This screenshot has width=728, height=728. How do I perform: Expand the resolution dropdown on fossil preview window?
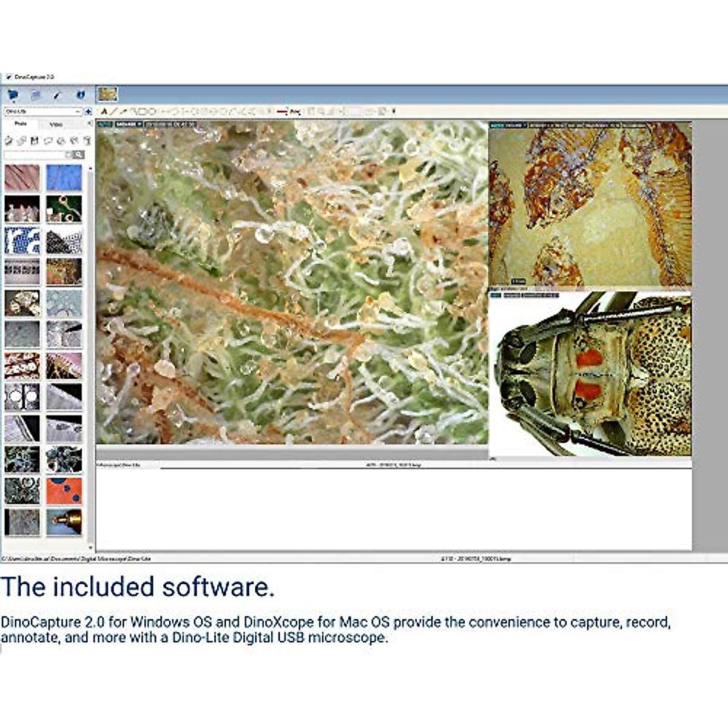[x=525, y=124]
